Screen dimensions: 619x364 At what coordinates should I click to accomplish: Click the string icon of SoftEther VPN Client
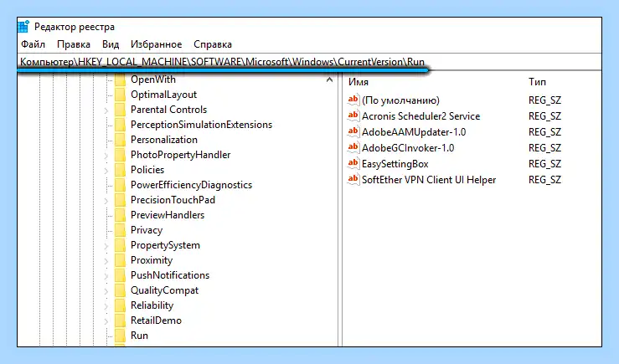click(353, 179)
